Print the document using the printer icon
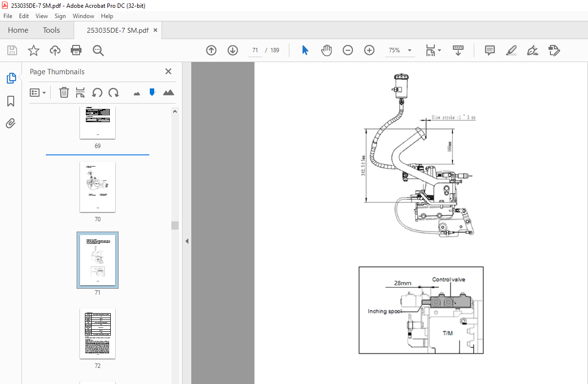588x384 pixels. pyautogui.click(x=76, y=50)
